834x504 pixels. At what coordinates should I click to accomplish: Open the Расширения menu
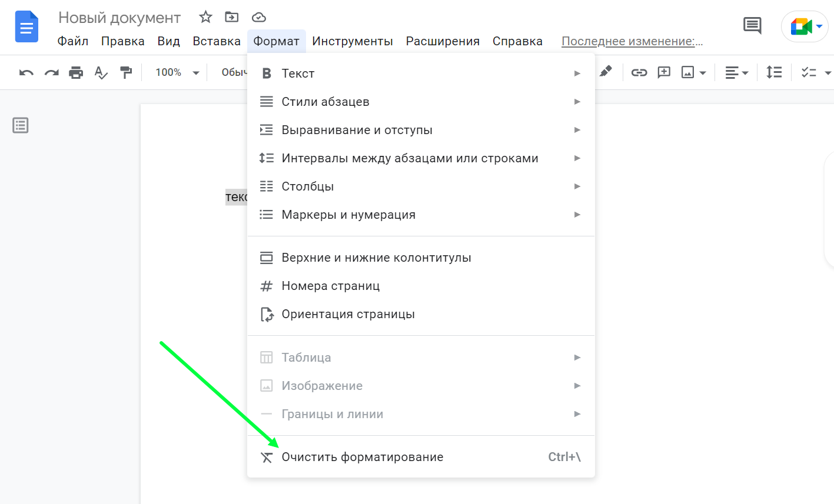coord(443,41)
